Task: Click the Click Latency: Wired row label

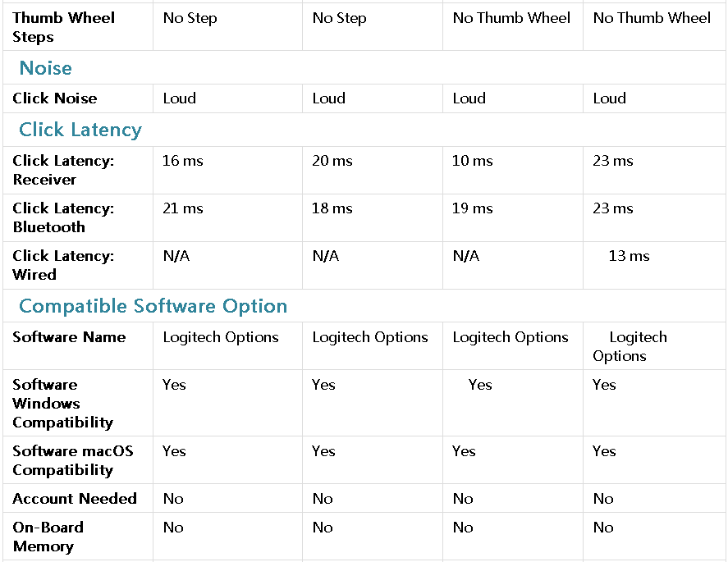Action: 63,265
